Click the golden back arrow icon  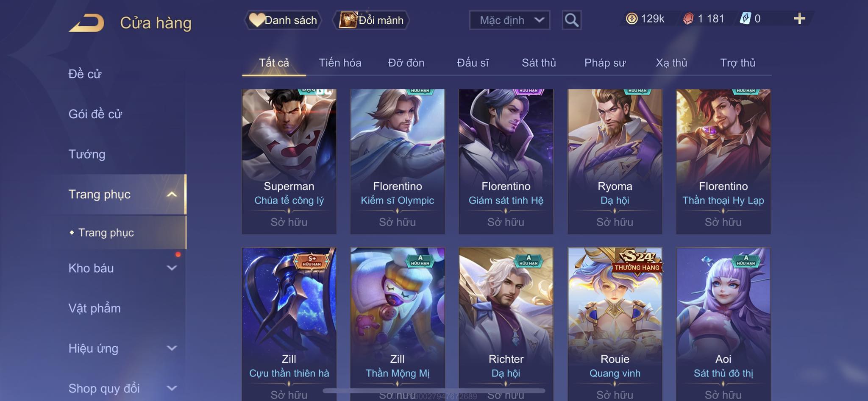[x=86, y=23]
